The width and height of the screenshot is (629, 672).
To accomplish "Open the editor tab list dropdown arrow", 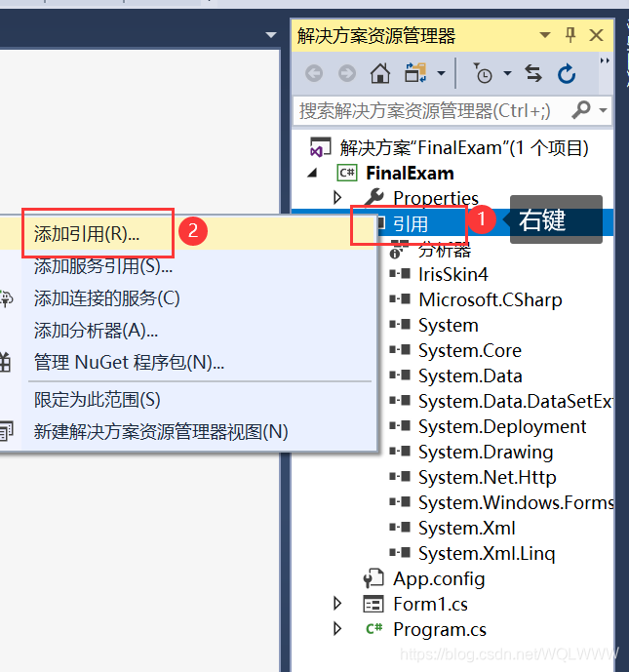I will point(271,35).
